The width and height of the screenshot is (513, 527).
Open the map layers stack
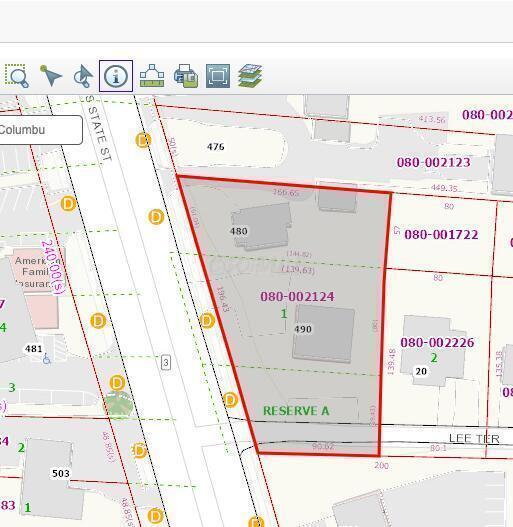250,76
